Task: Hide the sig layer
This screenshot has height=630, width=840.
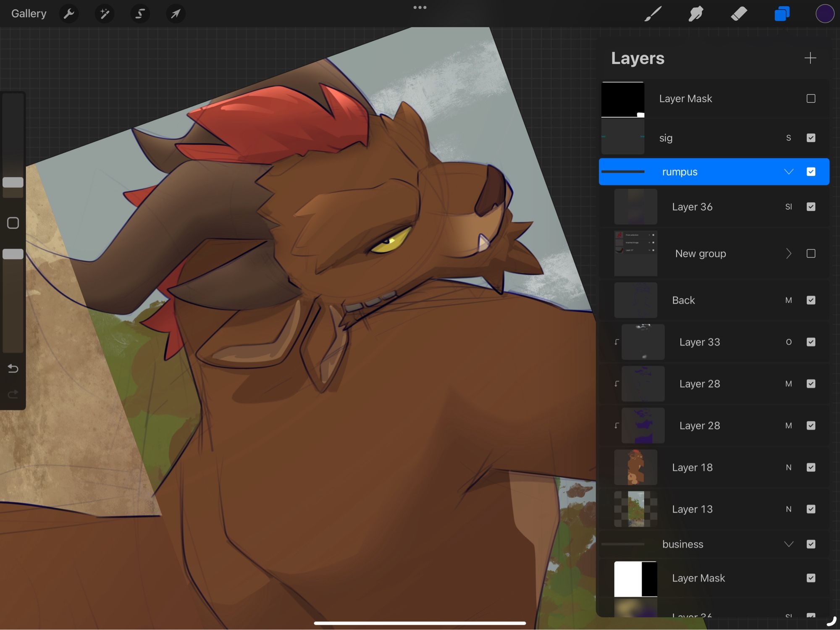Action: [x=811, y=138]
